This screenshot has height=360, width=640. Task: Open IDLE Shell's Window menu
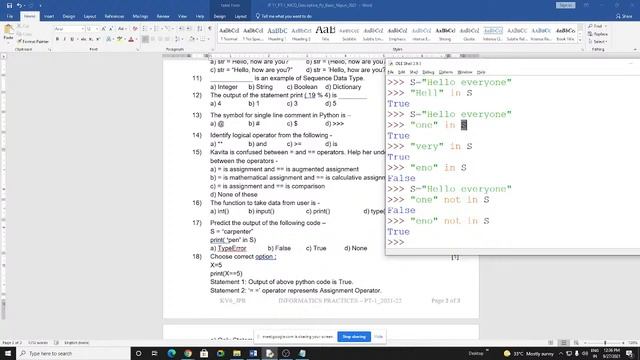point(464,72)
